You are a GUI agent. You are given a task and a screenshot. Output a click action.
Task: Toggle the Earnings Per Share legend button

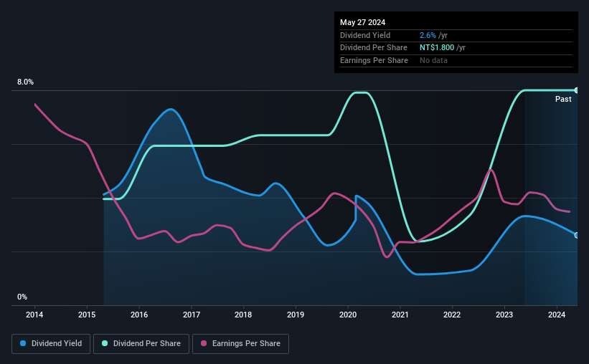[x=240, y=344]
